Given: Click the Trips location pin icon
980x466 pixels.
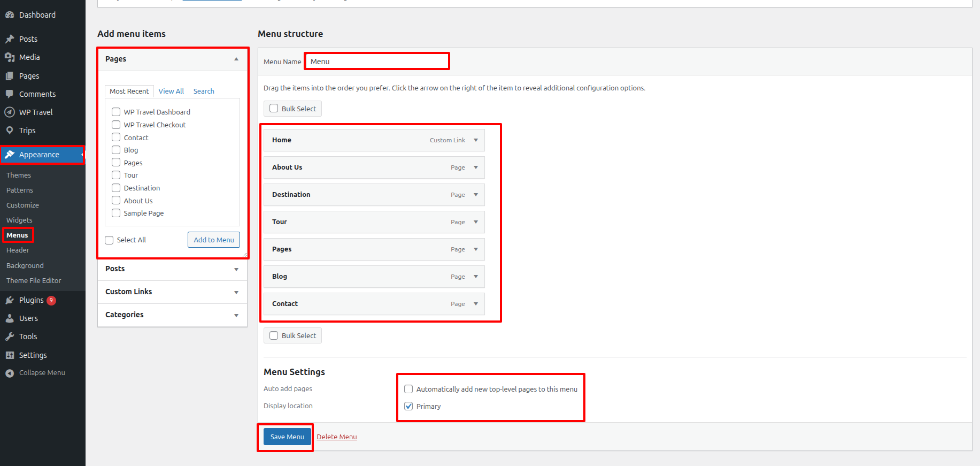Looking at the screenshot, I should [10, 131].
